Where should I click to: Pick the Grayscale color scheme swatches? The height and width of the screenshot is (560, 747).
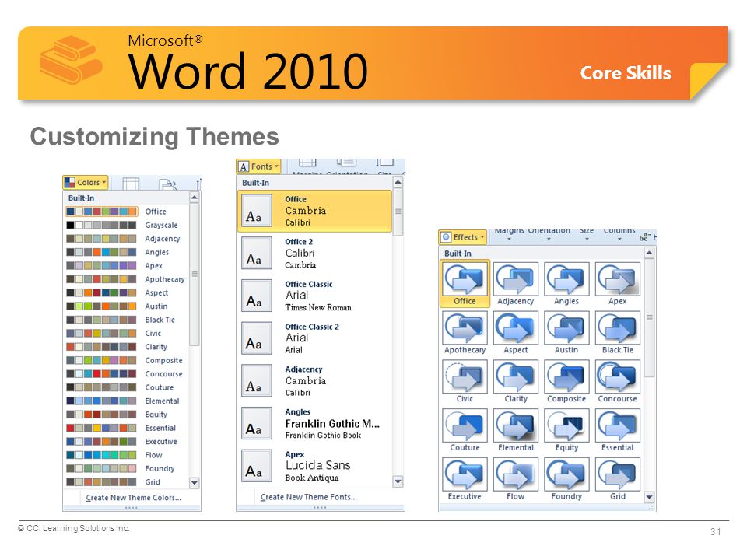tap(101, 225)
